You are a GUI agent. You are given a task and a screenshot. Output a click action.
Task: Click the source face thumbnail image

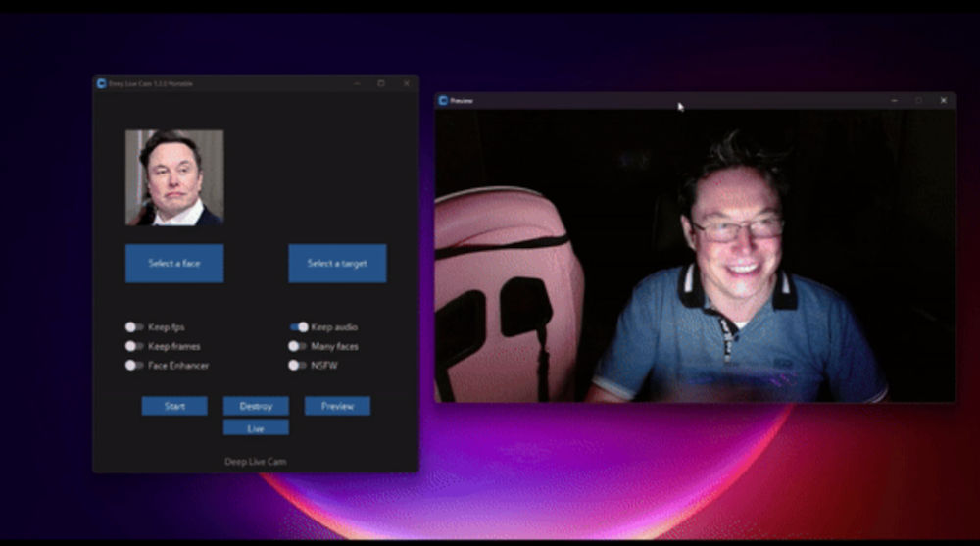[174, 177]
